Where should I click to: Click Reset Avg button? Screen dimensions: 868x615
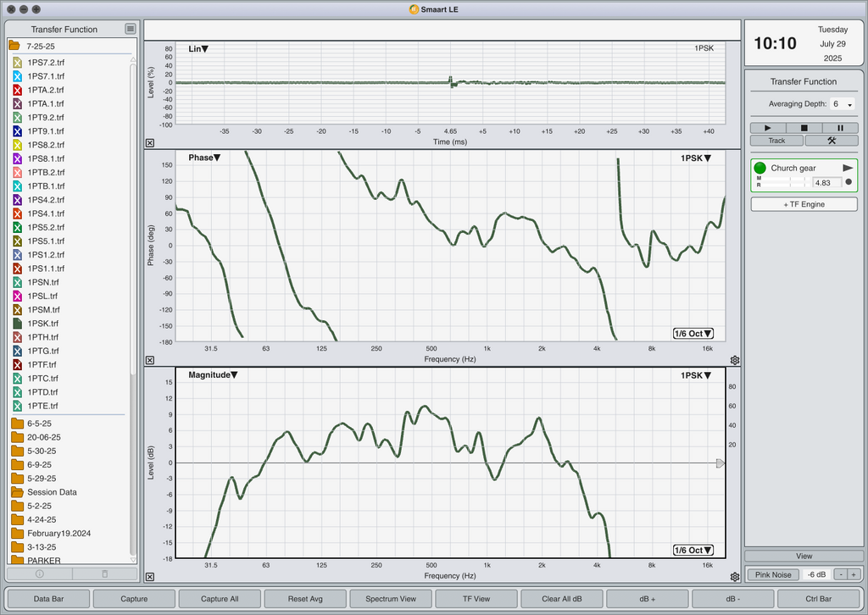pyautogui.click(x=305, y=598)
